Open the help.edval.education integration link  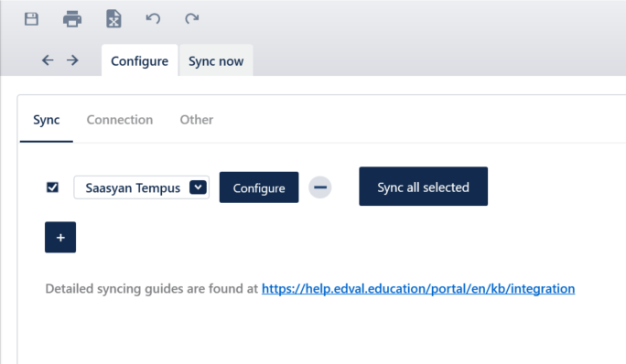(418, 289)
